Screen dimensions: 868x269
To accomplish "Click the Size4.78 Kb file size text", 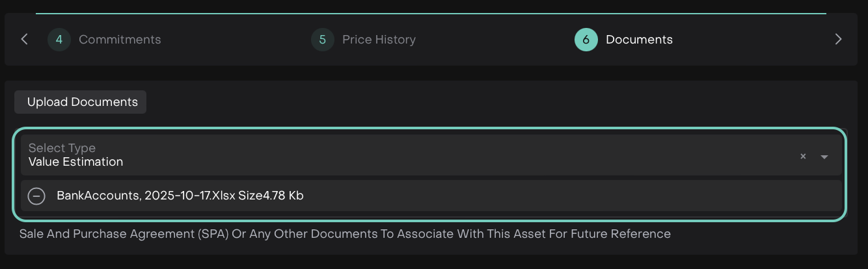I will pyautogui.click(x=272, y=196).
